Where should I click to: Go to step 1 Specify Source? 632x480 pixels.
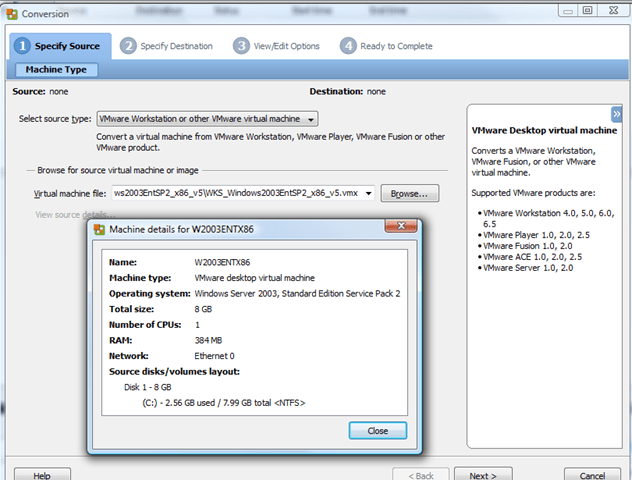click(x=60, y=46)
